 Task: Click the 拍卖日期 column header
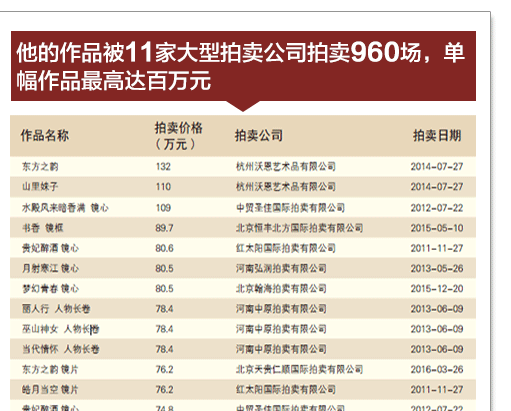tap(437, 135)
